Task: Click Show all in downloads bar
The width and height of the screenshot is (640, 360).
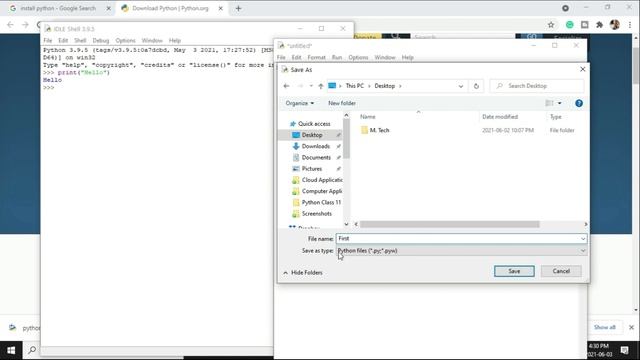Action: (604, 327)
